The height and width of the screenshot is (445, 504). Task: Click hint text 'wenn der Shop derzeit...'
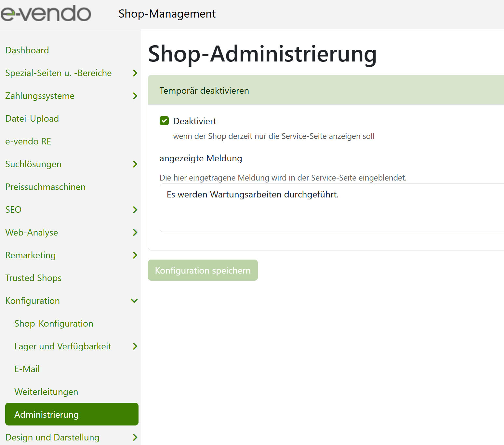pos(274,136)
